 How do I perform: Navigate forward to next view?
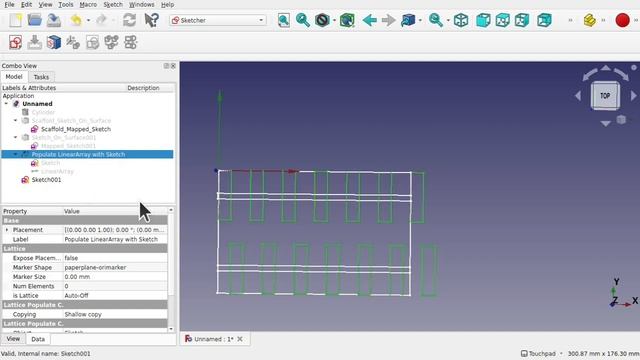coord(389,20)
